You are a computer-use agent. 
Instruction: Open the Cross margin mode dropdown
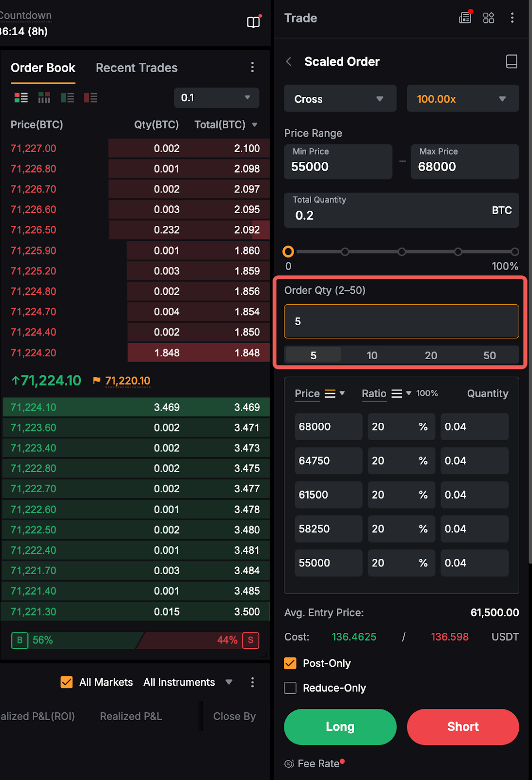(340, 99)
